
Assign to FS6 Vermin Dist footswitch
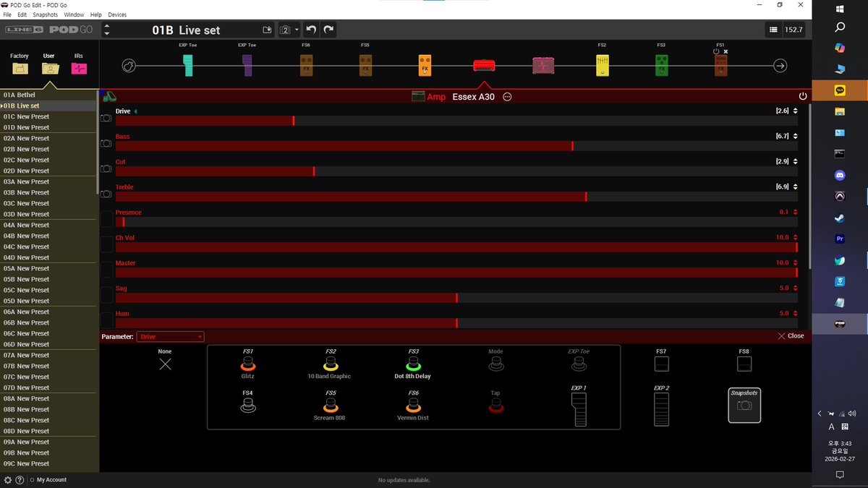[413, 406]
